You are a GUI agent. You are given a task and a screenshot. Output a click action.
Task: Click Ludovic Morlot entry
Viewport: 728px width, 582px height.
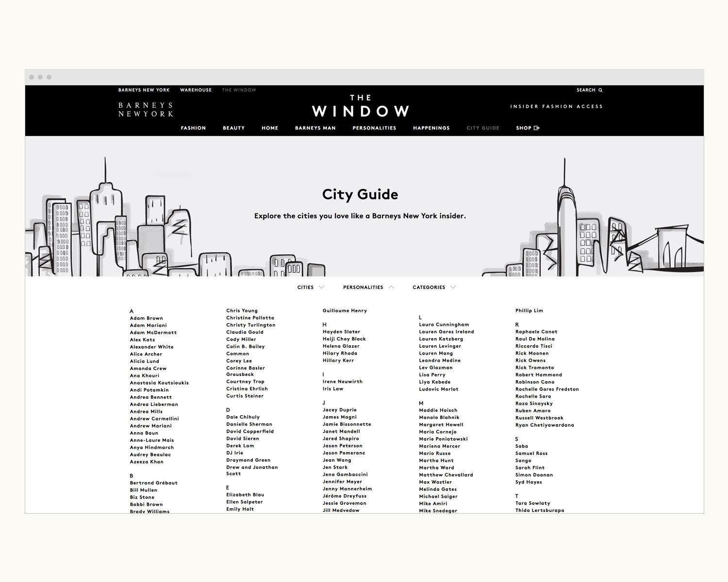pos(439,389)
